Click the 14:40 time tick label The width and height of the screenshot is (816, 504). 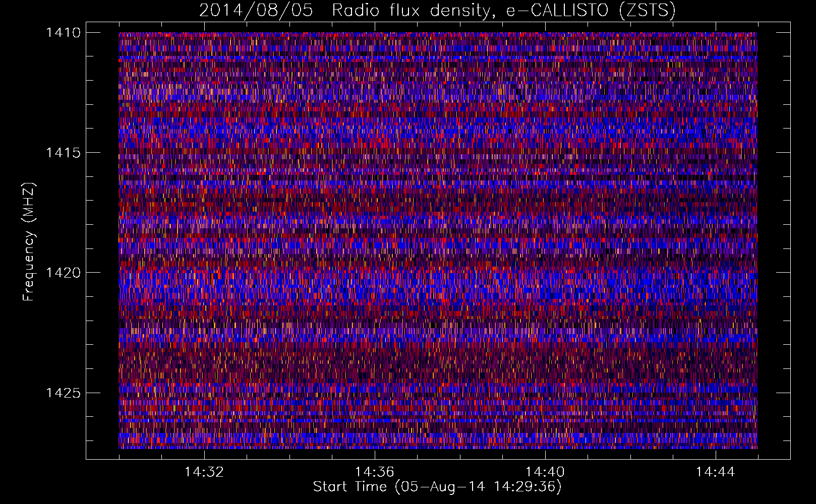click(545, 472)
